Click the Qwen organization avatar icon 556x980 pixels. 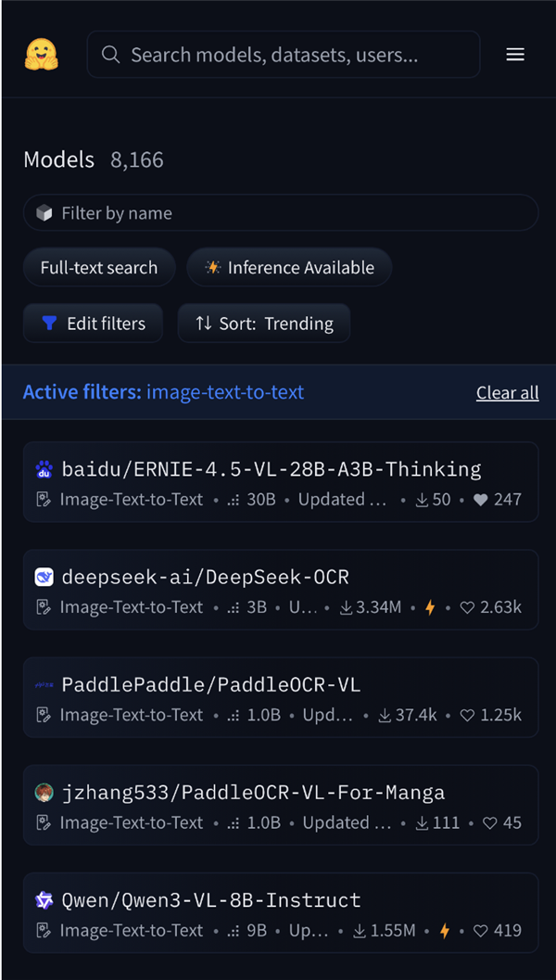(44, 900)
